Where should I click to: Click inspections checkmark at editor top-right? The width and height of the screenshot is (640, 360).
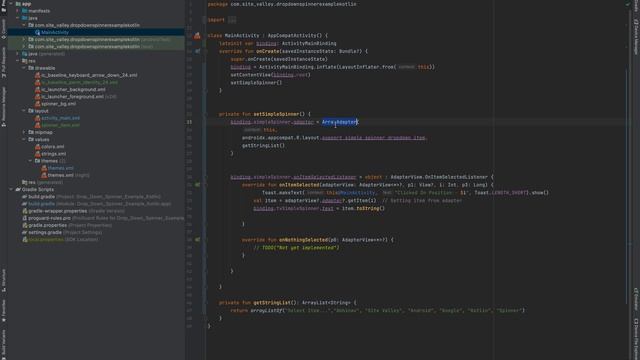pos(628,4)
